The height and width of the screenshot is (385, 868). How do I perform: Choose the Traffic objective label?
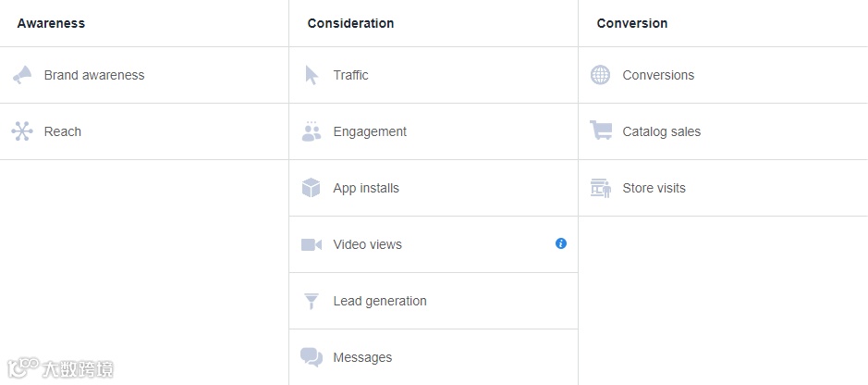[351, 75]
